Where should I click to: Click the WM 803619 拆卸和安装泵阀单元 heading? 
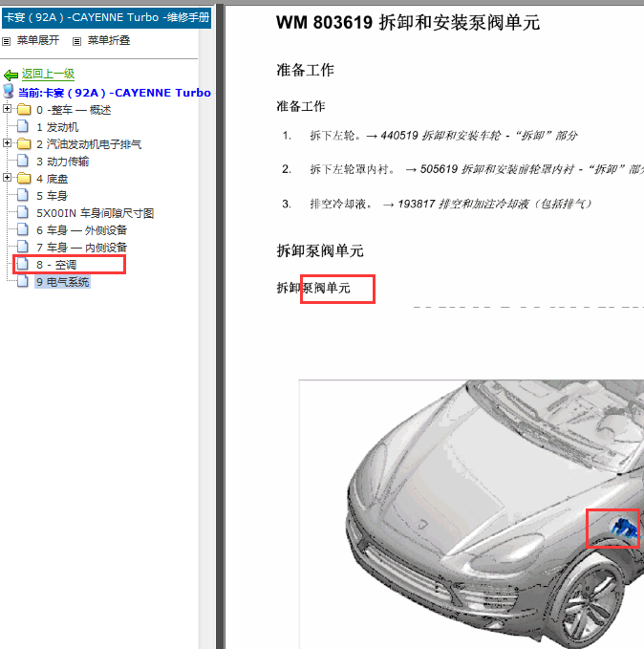[x=408, y=22]
